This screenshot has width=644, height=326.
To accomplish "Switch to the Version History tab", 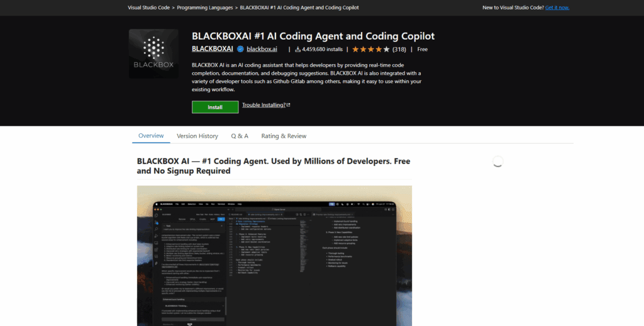I will coord(197,136).
